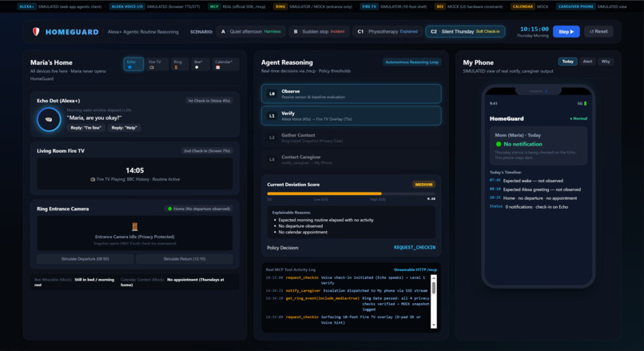Click the CALENDAR badge in top strip
Screen dimensions: 644x351
point(523,6)
